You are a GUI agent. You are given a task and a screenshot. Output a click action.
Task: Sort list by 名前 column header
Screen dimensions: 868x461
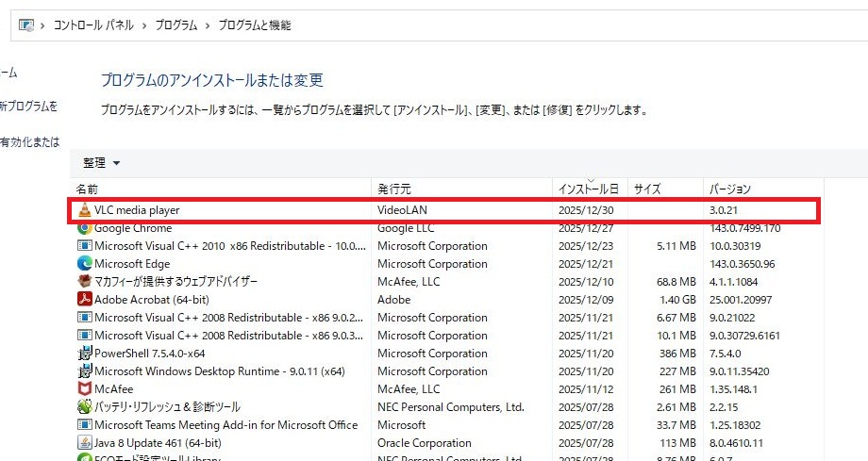point(87,189)
